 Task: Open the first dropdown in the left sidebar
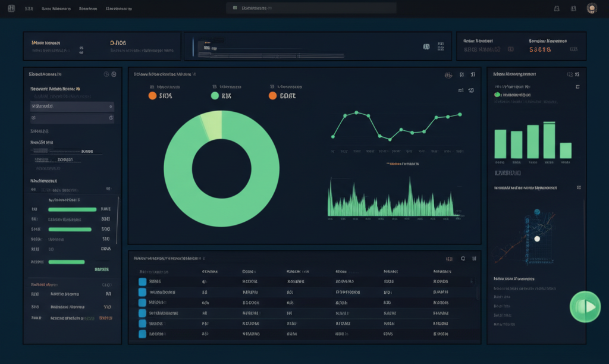coord(71,106)
